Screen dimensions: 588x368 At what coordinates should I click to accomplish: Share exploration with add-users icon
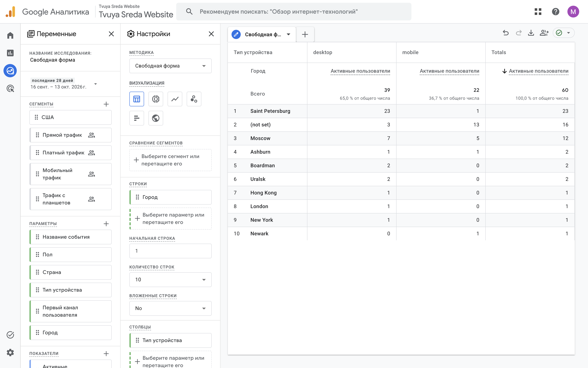[544, 33]
